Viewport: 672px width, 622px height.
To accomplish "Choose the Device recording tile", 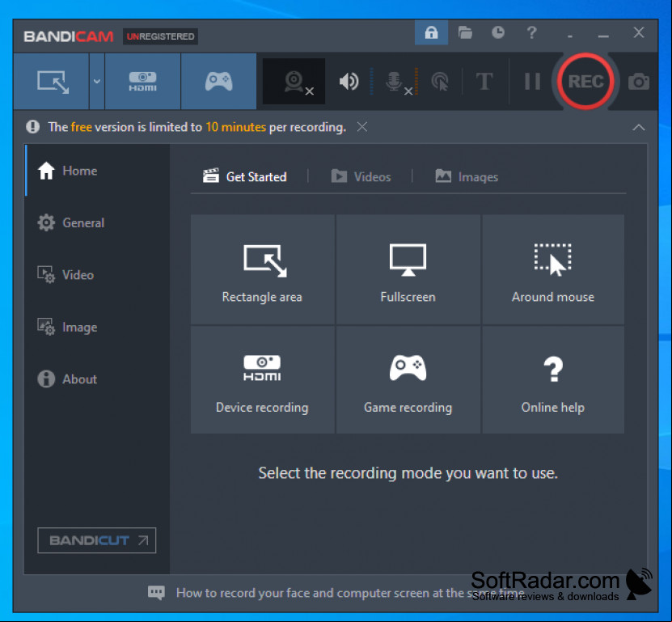I will [x=262, y=380].
